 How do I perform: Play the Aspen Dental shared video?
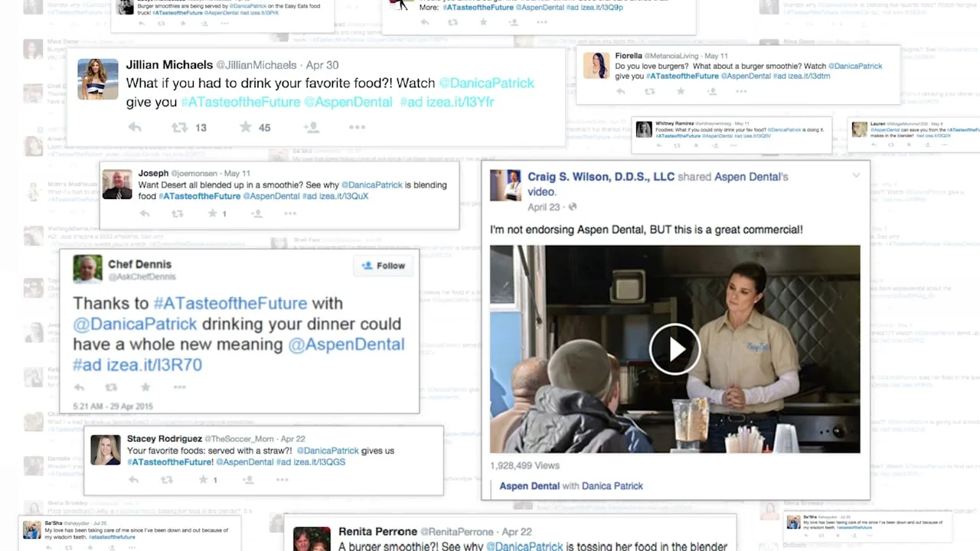(x=675, y=349)
